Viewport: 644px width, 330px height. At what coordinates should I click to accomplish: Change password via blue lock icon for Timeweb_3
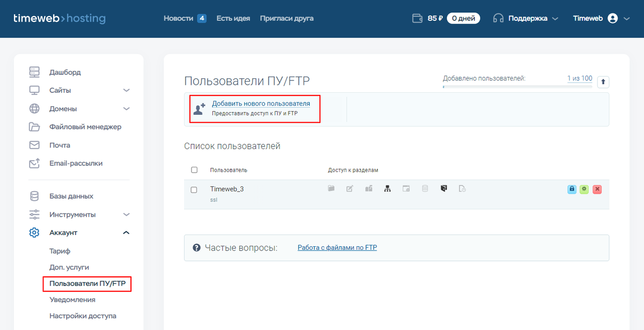point(571,189)
